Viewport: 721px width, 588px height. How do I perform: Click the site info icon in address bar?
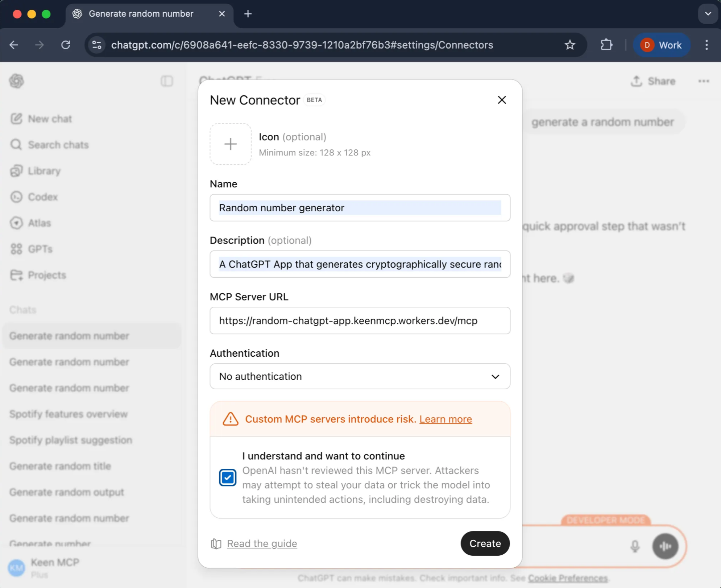(x=97, y=45)
